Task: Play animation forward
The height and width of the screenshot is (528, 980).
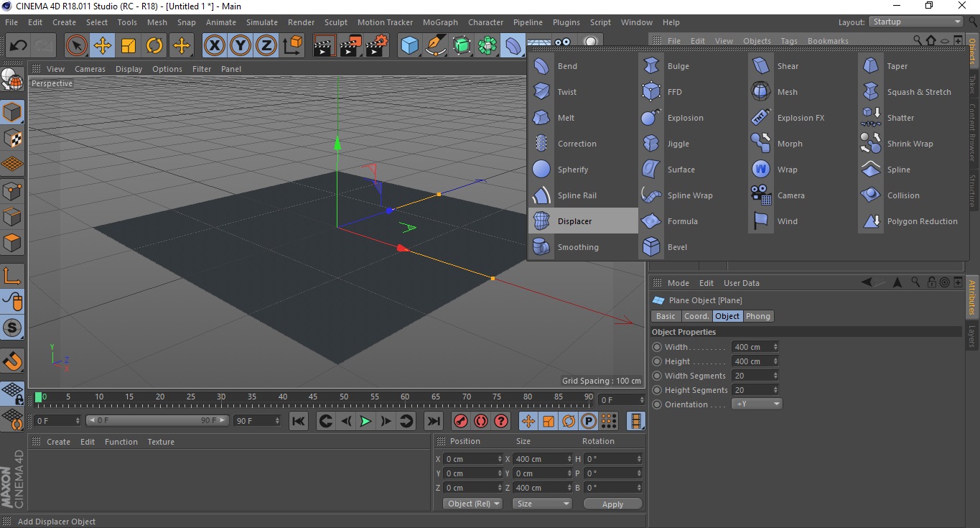Action: pyautogui.click(x=365, y=421)
